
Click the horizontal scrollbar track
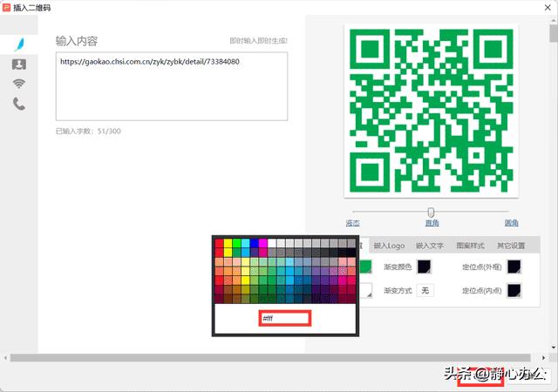pyautogui.click(x=270, y=357)
